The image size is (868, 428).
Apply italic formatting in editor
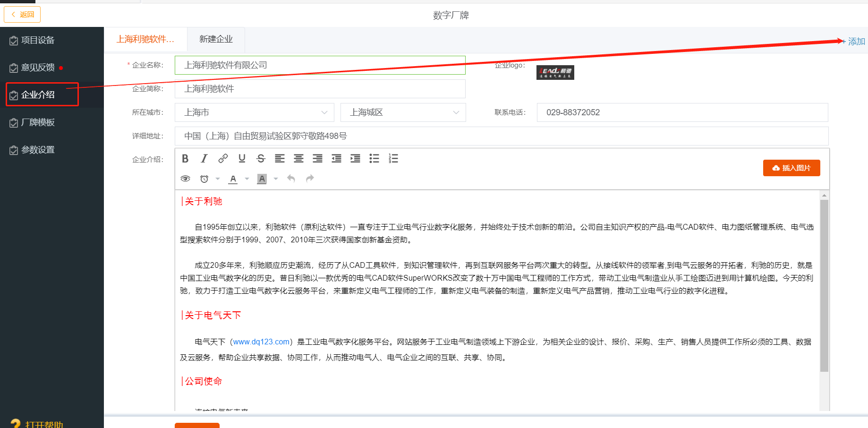[x=204, y=159]
